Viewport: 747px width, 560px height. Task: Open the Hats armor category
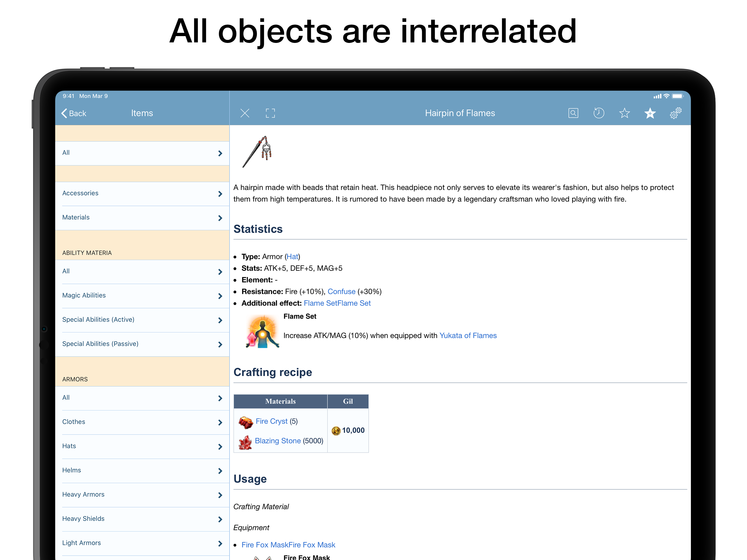point(142,447)
